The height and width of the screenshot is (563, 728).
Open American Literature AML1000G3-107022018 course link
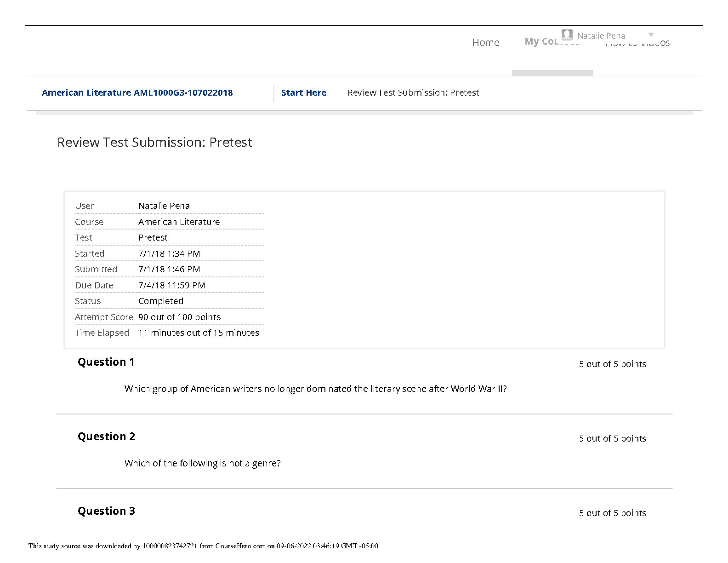click(137, 93)
